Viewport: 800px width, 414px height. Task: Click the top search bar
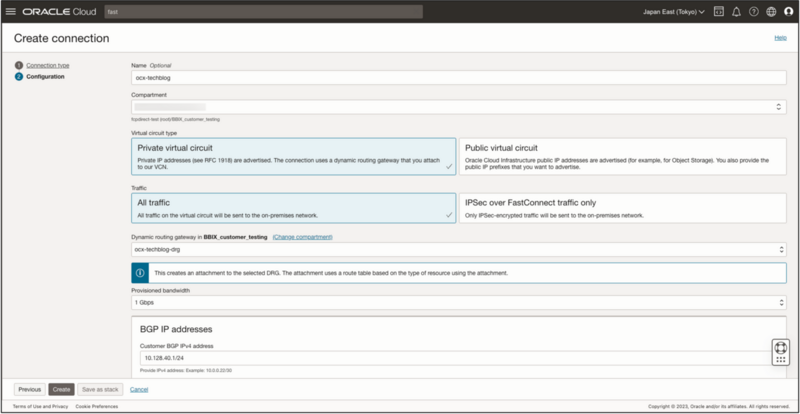(263, 12)
